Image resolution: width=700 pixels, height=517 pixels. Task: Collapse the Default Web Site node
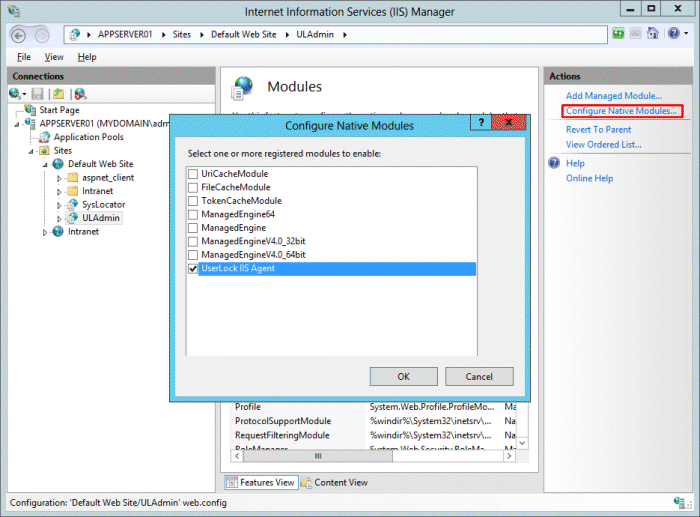[45, 165]
